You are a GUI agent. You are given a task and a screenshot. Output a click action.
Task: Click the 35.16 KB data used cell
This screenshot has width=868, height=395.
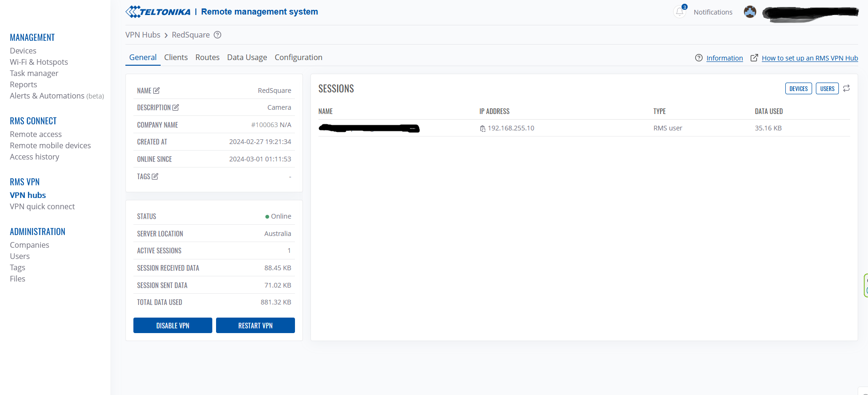tap(768, 128)
